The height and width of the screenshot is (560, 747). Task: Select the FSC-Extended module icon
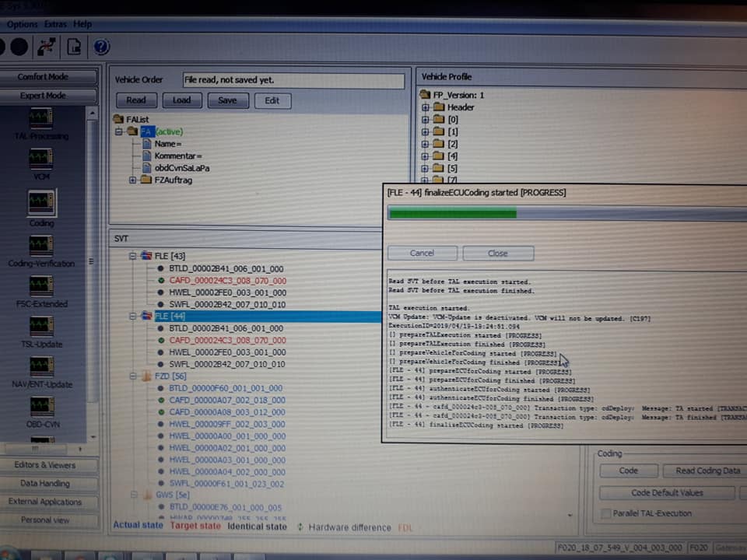click(x=41, y=286)
